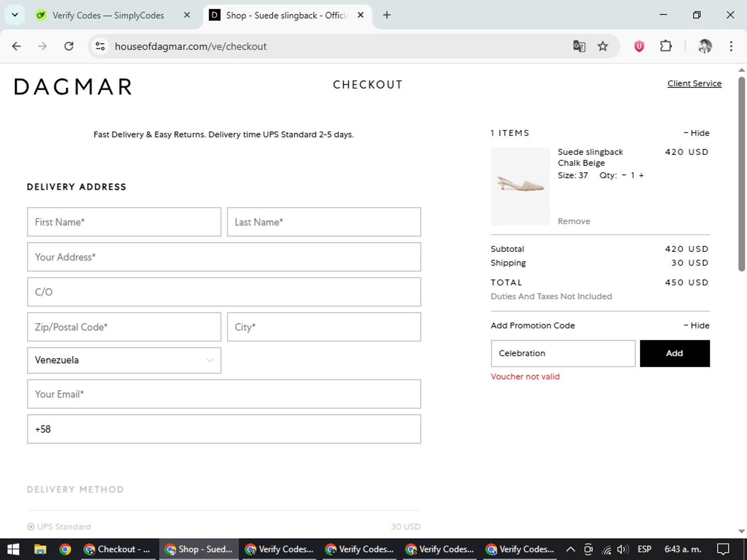Change the ESP input language
This screenshot has width=747, height=560.
(x=644, y=549)
